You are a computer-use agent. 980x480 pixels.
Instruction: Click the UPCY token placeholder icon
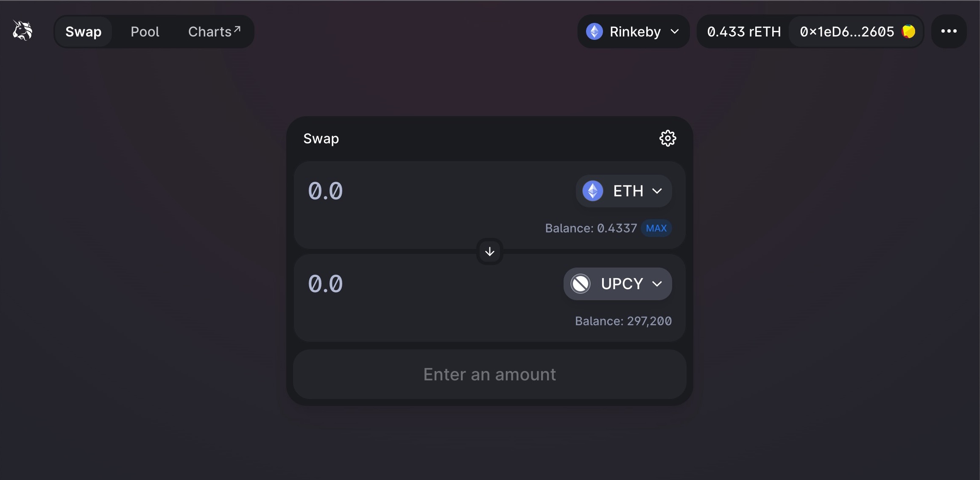tap(581, 284)
